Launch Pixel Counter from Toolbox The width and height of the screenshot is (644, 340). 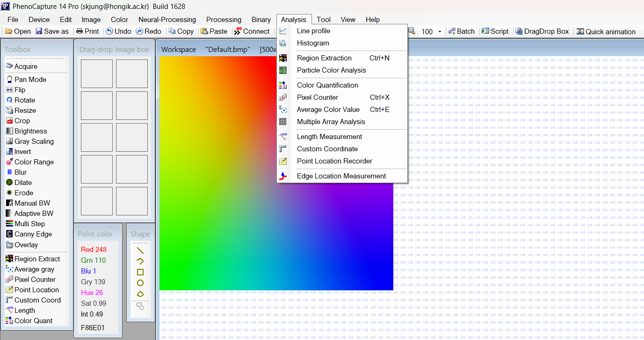point(31,280)
